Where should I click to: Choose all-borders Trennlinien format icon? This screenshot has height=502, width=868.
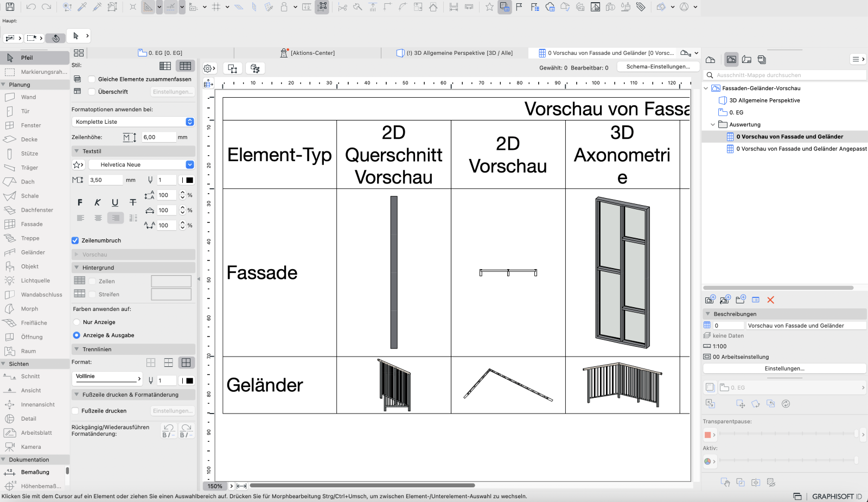point(186,362)
